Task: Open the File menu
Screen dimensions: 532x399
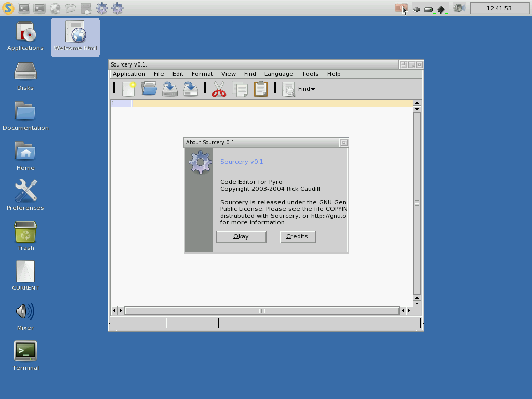Action: coord(158,74)
